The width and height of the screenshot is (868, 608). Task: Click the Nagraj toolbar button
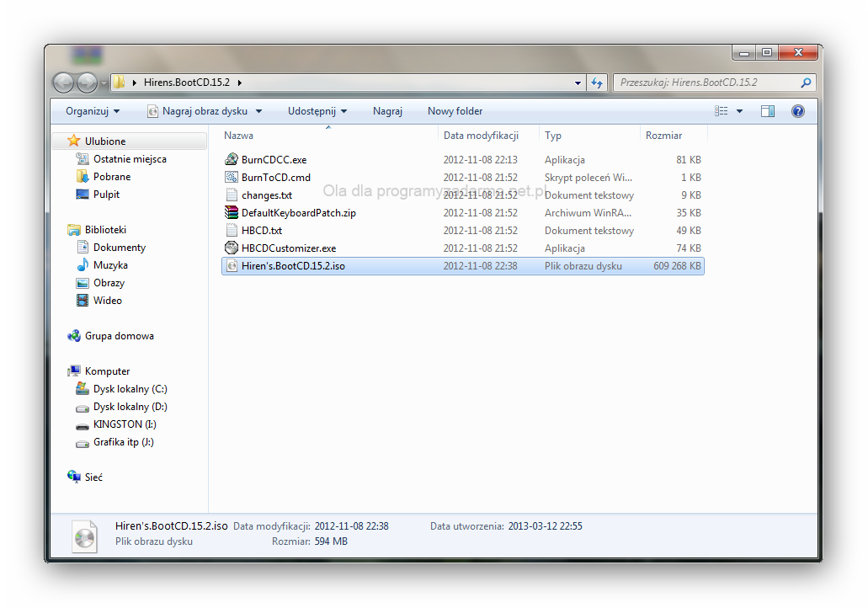tap(387, 111)
